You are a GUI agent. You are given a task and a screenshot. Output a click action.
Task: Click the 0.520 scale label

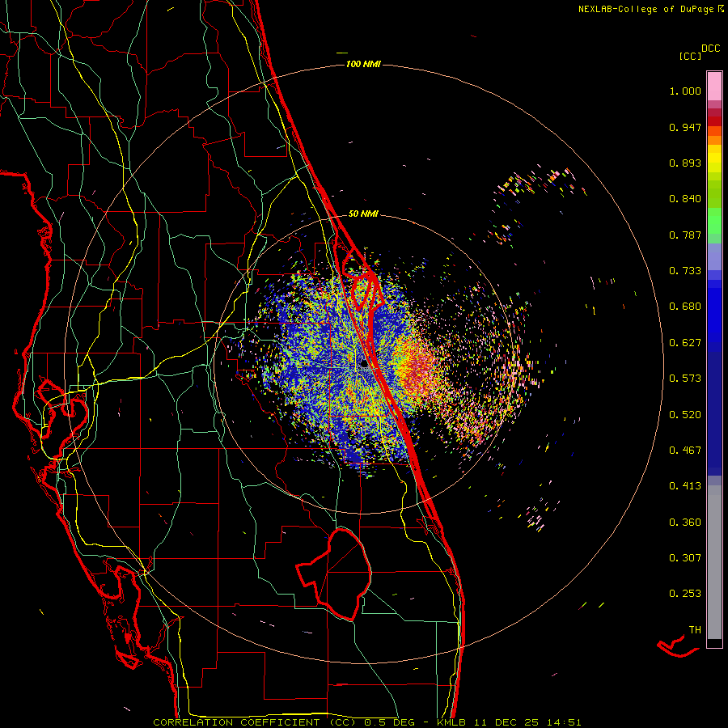pos(685,415)
